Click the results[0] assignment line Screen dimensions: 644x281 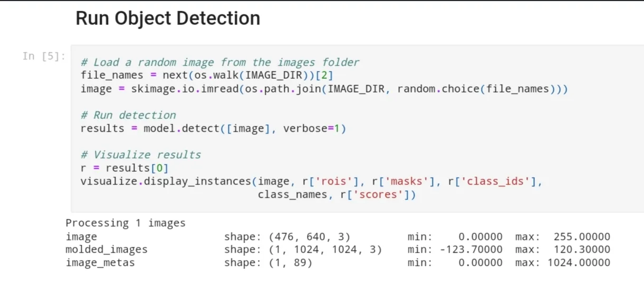124,168
